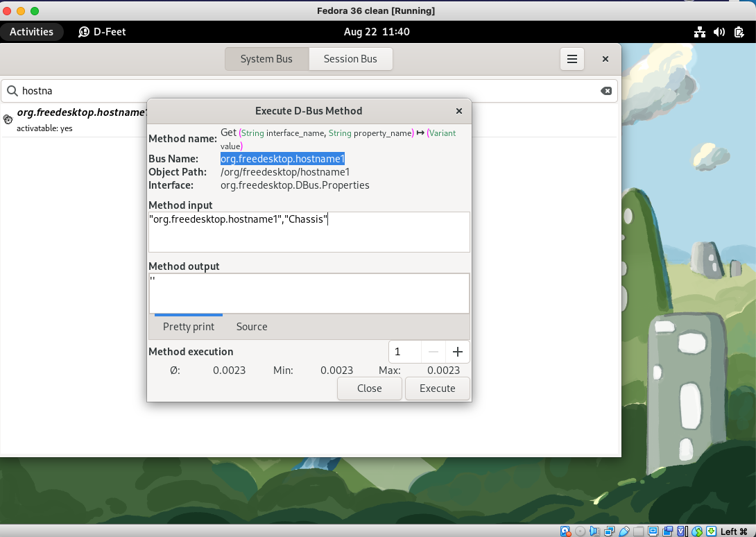756x537 pixels.
Task: Switch to the System Bus tab
Action: pyautogui.click(x=266, y=59)
